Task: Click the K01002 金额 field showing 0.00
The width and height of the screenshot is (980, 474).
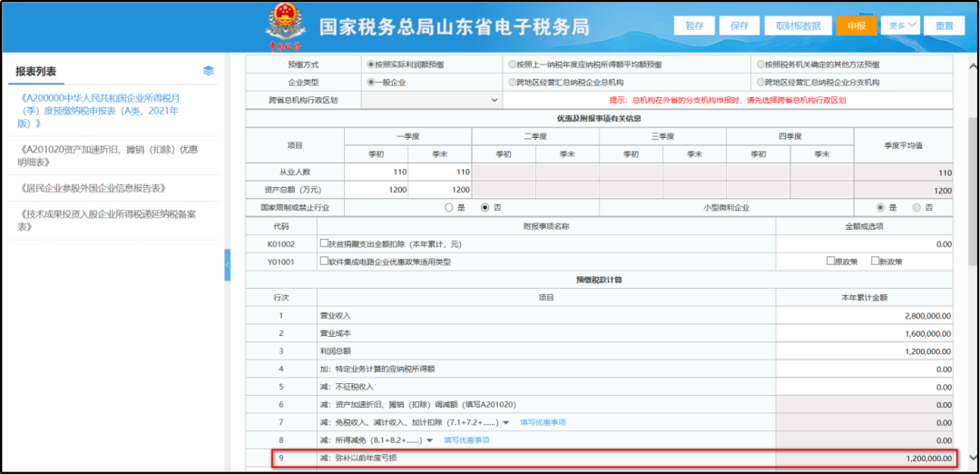Action: click(865, 244)
